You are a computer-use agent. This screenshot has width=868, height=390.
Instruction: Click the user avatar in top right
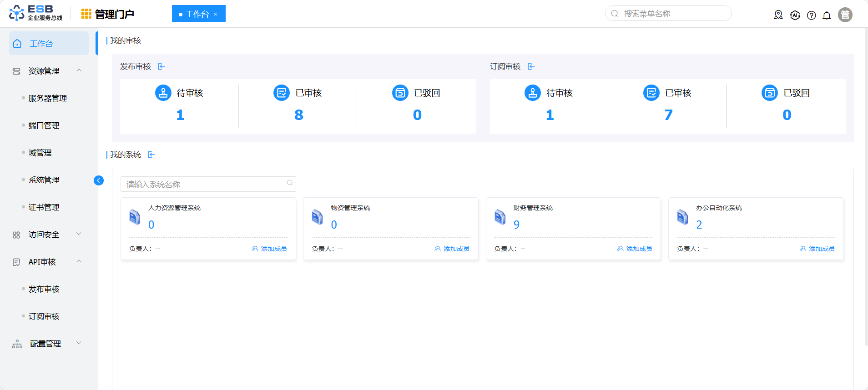tap(845, 15)
